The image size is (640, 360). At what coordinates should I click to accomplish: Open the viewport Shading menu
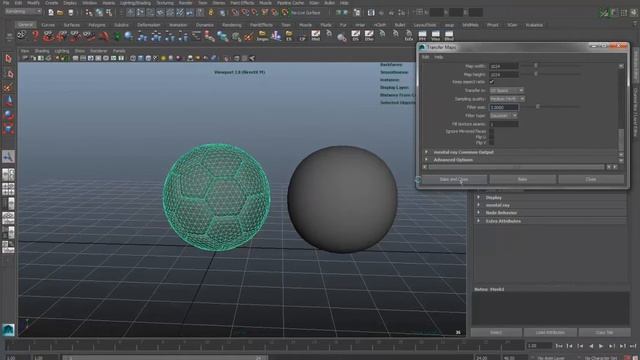pos(42,51)
